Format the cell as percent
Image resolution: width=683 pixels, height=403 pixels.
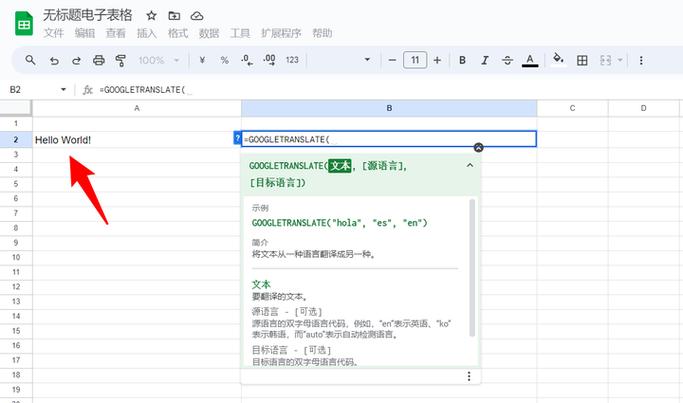[x=224, y=60]
